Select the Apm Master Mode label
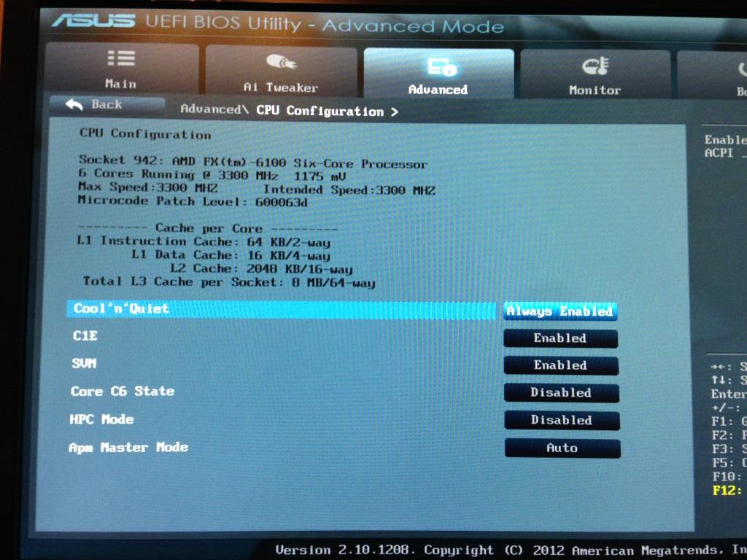 pyautogui.click(x=128, y=447)
